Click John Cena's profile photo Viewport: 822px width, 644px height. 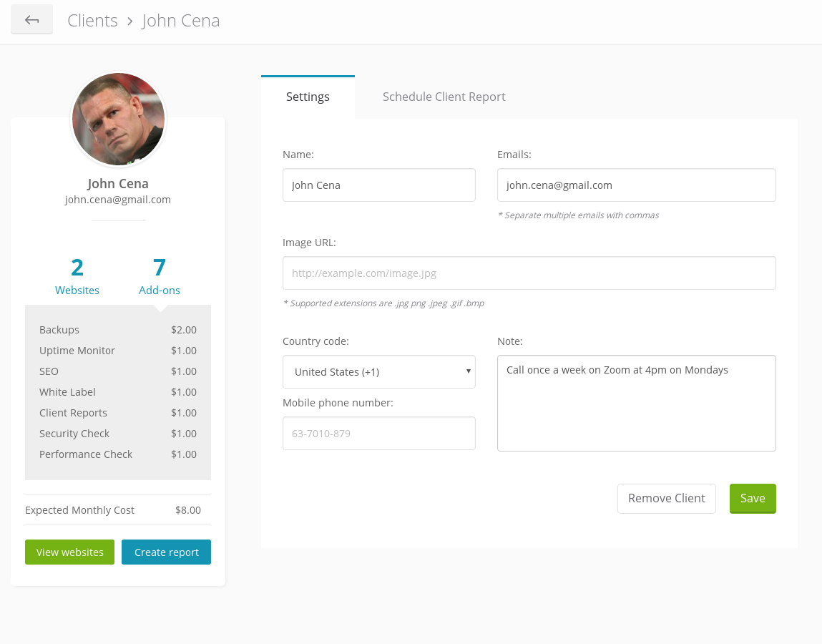click(x=118, y=119)
